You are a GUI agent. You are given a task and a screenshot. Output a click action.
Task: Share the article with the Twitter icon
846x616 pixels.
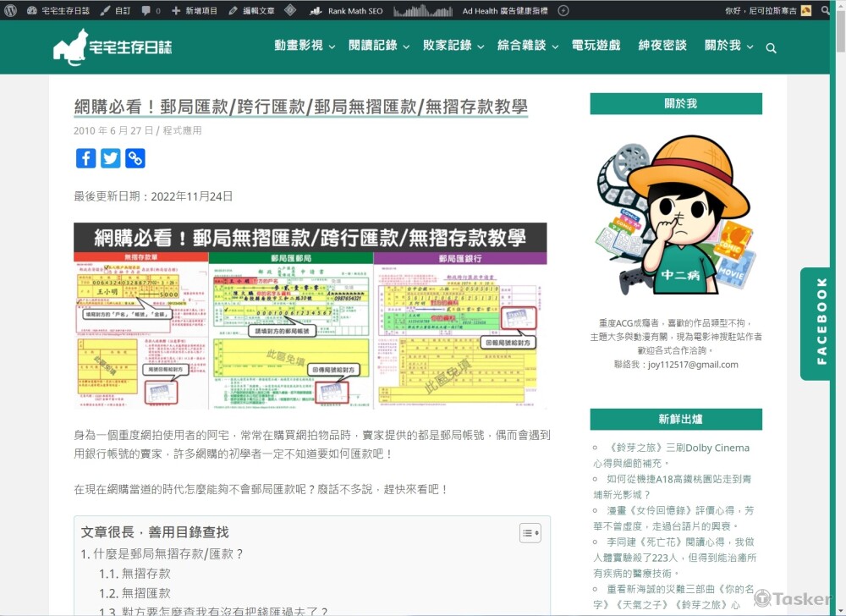110,158
